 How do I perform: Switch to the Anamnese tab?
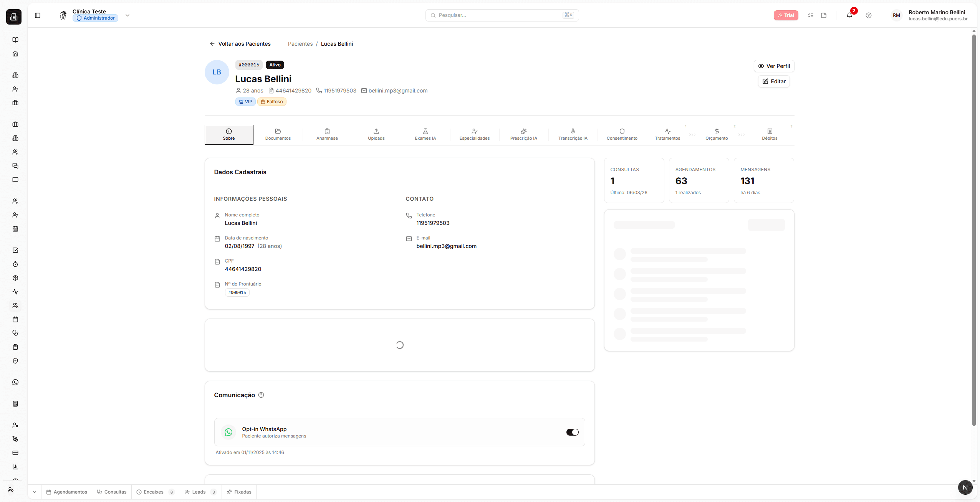[327, 134]
